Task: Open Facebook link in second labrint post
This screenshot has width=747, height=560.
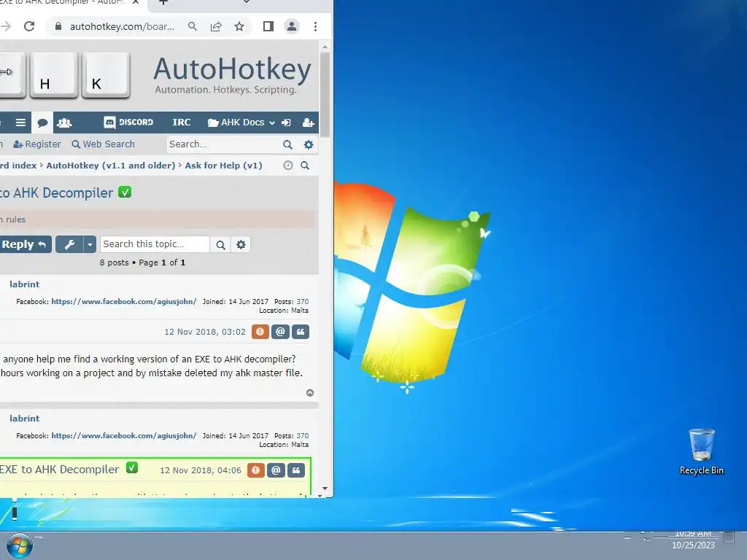Action: (x=124, y=436)
